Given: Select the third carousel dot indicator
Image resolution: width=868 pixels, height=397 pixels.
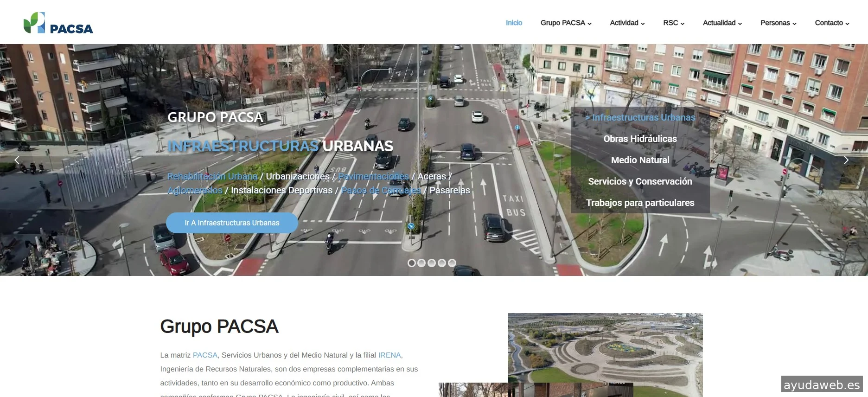Looking at the screenshot, I should (432, 263).
